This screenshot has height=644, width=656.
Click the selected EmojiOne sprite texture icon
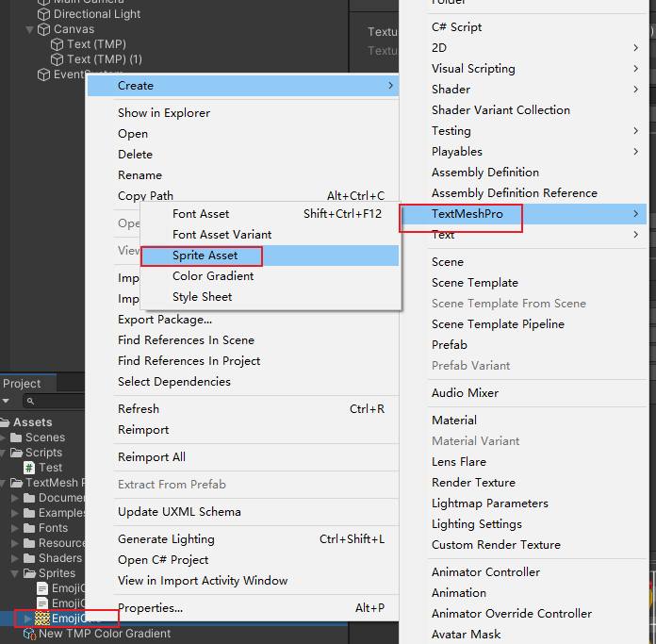click(x=42, y=619)
